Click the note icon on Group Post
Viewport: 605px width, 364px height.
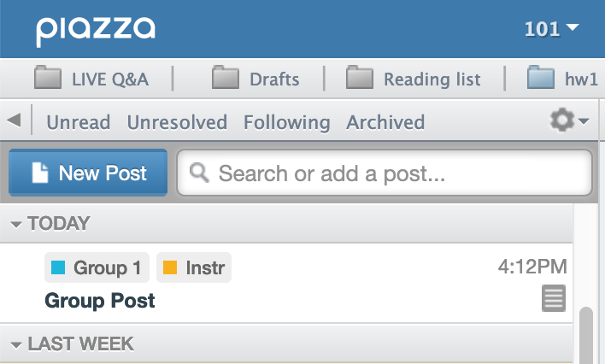coord(554,298)
